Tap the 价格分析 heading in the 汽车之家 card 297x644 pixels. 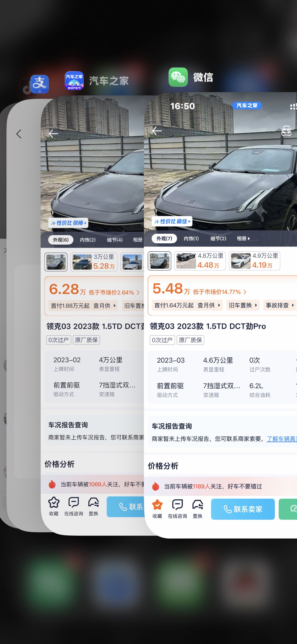point(59,464)
